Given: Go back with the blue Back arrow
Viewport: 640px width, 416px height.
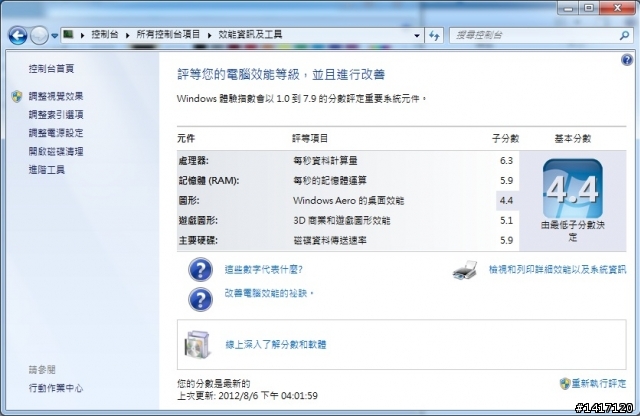Looking at the screenshot, I should point(18,36).
